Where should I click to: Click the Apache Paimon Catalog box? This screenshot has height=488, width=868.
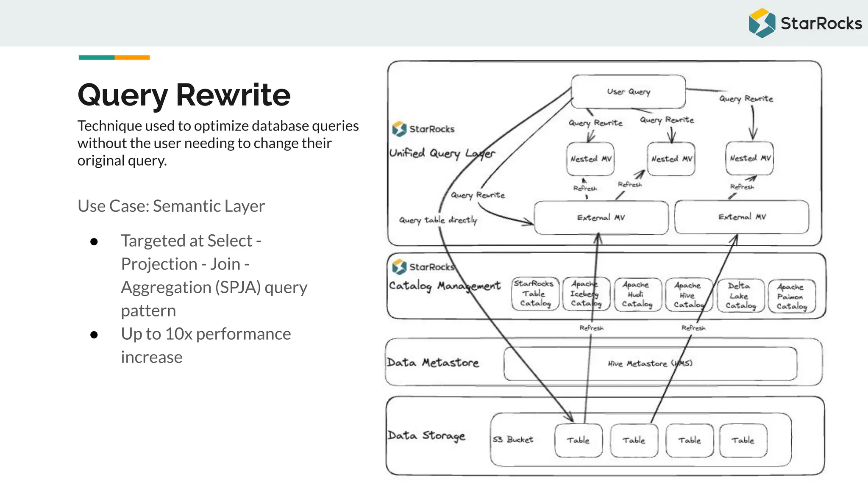[x=791, y=296]
